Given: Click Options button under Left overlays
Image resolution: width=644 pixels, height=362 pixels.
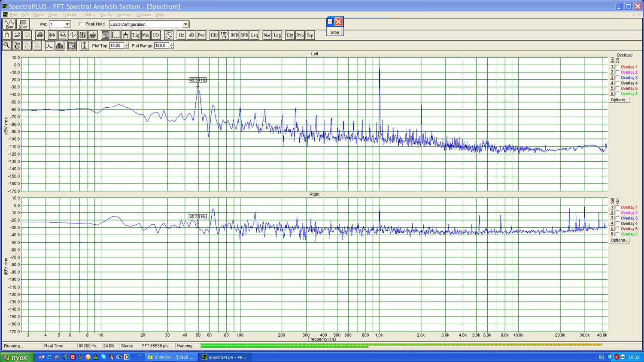Looking at the screenshot, I should pos(619,100).
